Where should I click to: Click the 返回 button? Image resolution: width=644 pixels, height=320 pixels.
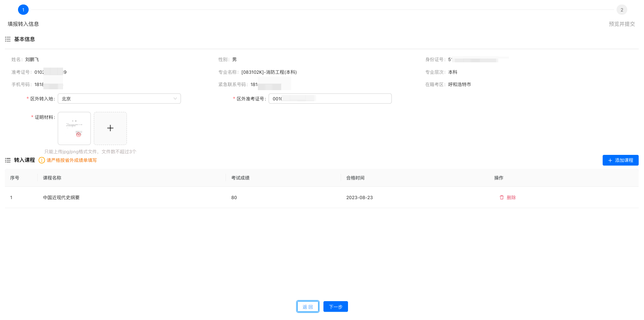(308, 306)
